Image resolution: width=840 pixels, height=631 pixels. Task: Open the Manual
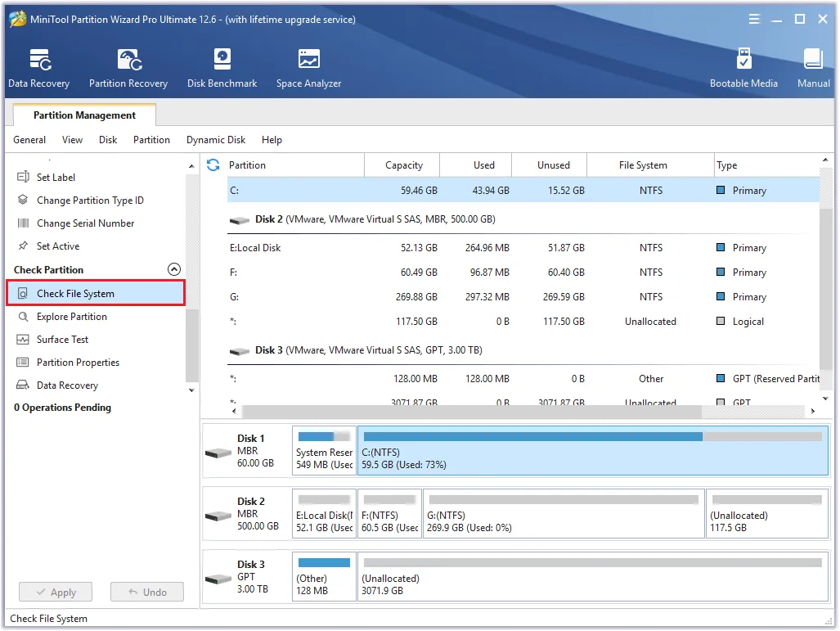point(813,69)
